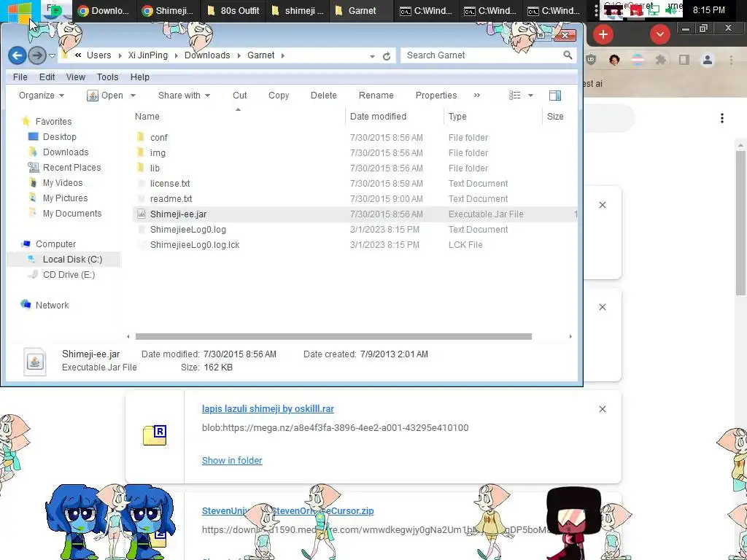Screen dimensions: 747x560
Task: Open the address bar history dropdown
Action: (x=372, y=56)
